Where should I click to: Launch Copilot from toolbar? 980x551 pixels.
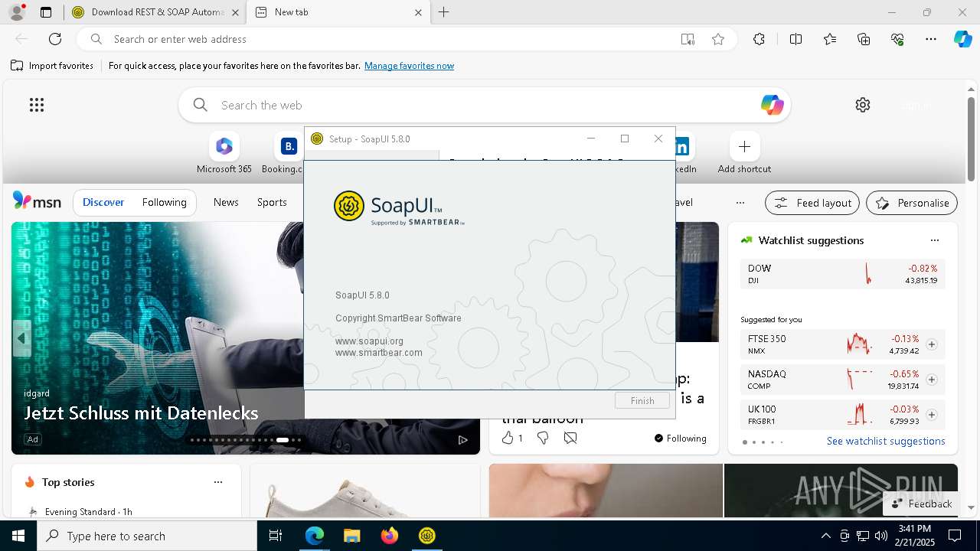coord(962,39)
